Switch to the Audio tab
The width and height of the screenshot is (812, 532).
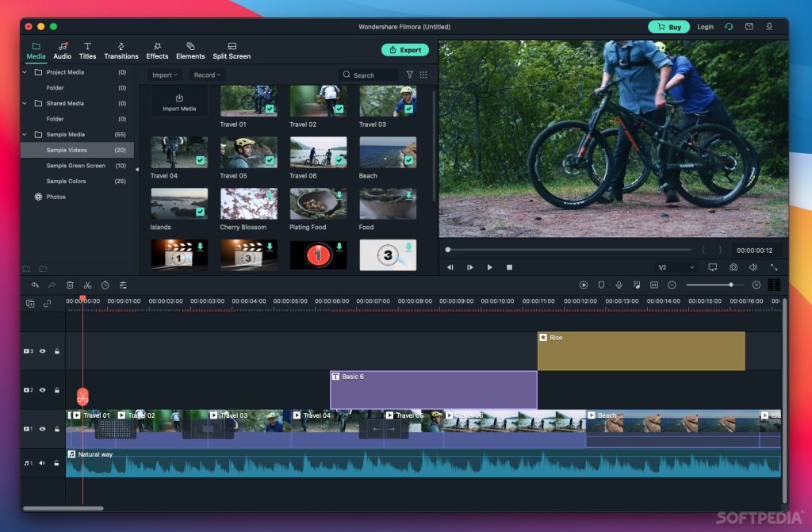pyautogui.click(x=62, y=51)
